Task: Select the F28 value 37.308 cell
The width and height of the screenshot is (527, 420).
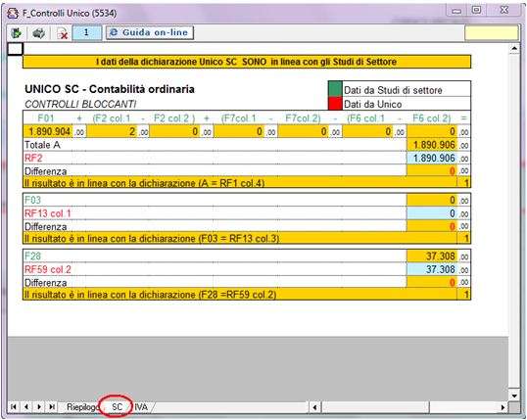Action: tap(432, 257)
